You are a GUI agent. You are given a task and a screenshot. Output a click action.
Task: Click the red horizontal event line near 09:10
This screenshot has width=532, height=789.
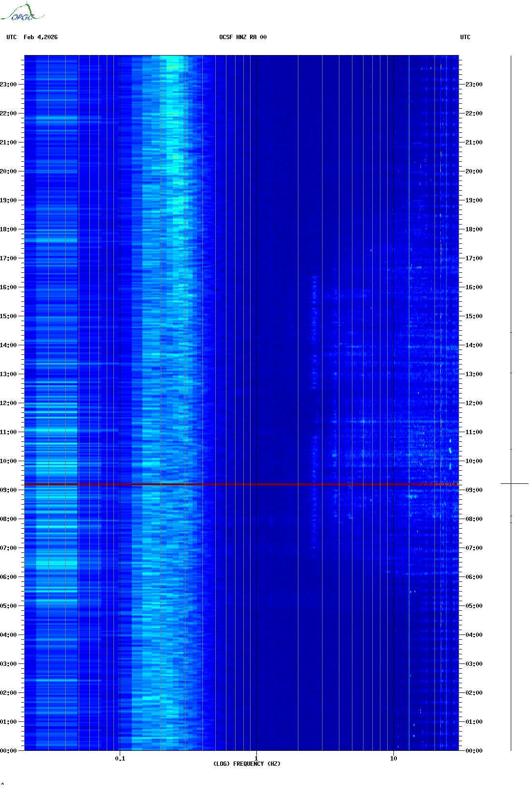(241, 484)
